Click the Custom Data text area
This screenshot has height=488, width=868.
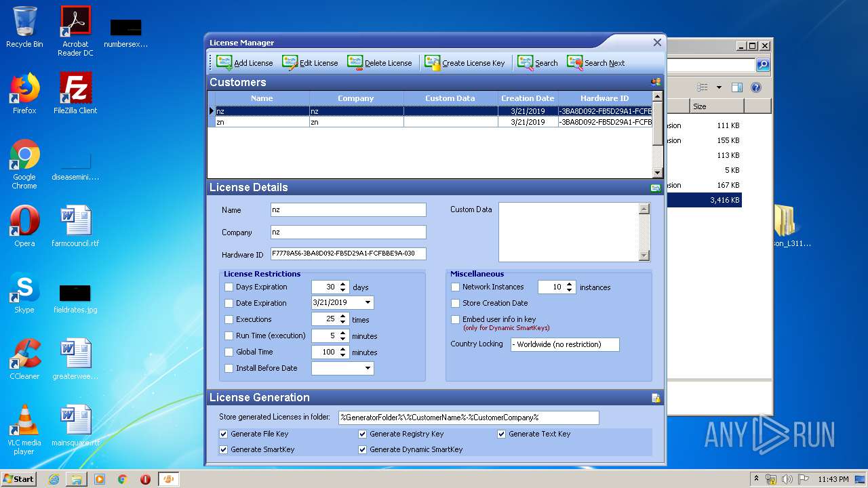[569, 232]
